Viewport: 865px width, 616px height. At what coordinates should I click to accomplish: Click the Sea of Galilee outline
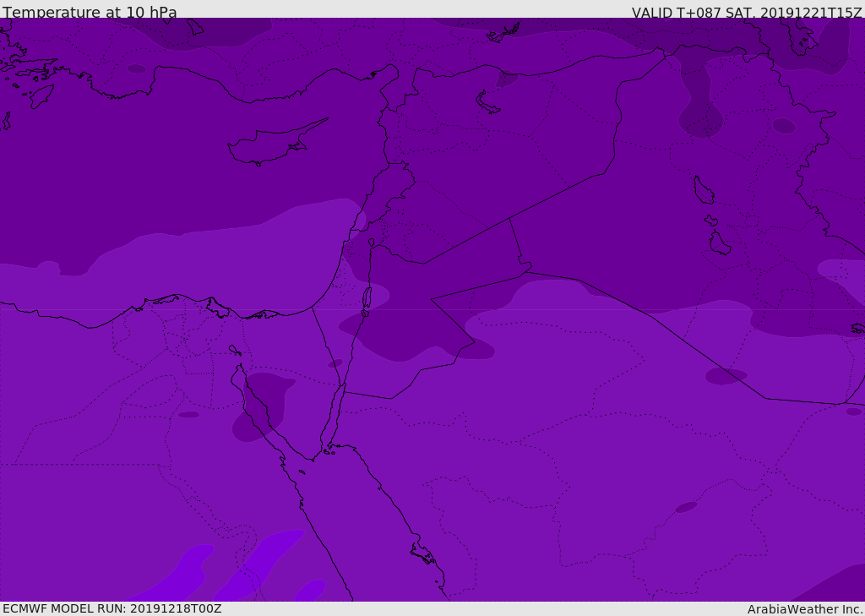[372, 243]
